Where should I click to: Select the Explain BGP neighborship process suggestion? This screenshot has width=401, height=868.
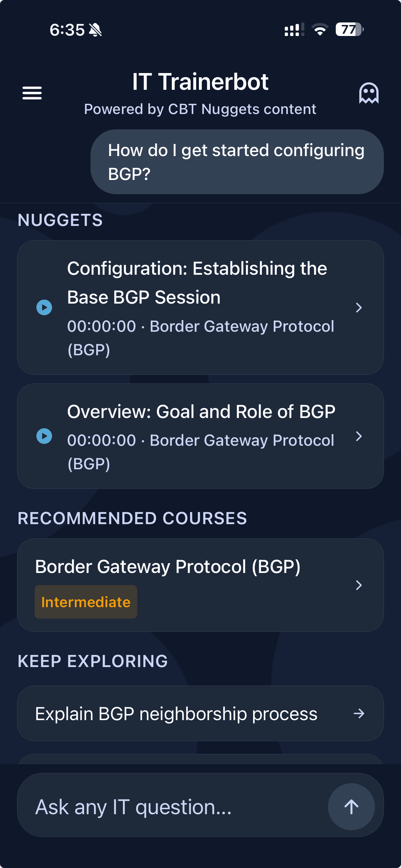tap(176, 714)
